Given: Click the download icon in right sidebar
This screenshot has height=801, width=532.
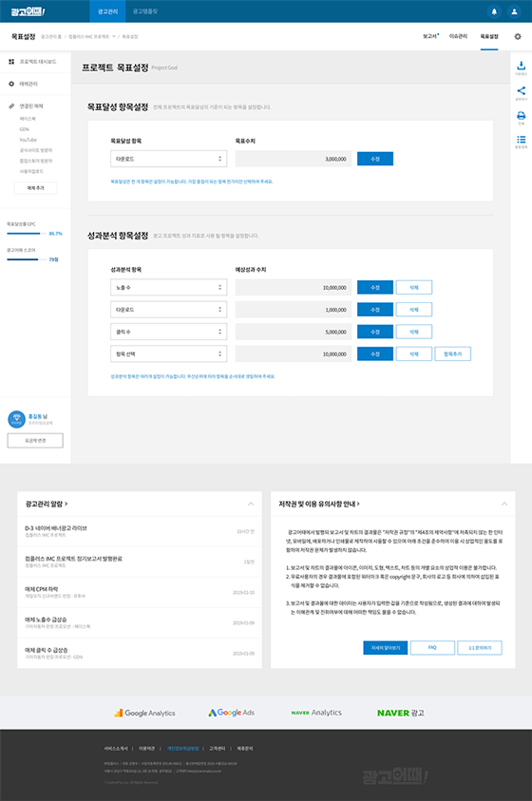Looking at the screenshot, I should coord(521,66).
